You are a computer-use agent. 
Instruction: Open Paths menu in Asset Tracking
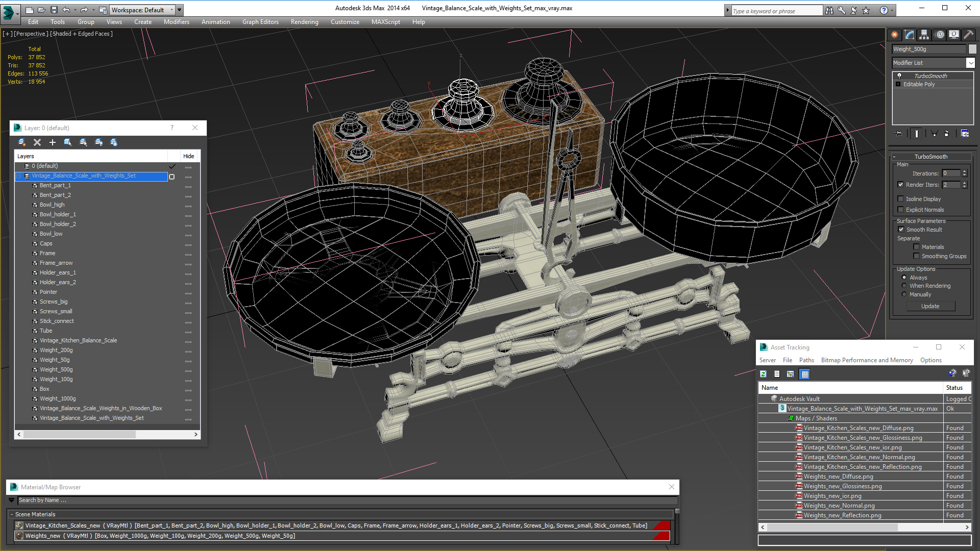click(x=806, y=360)
